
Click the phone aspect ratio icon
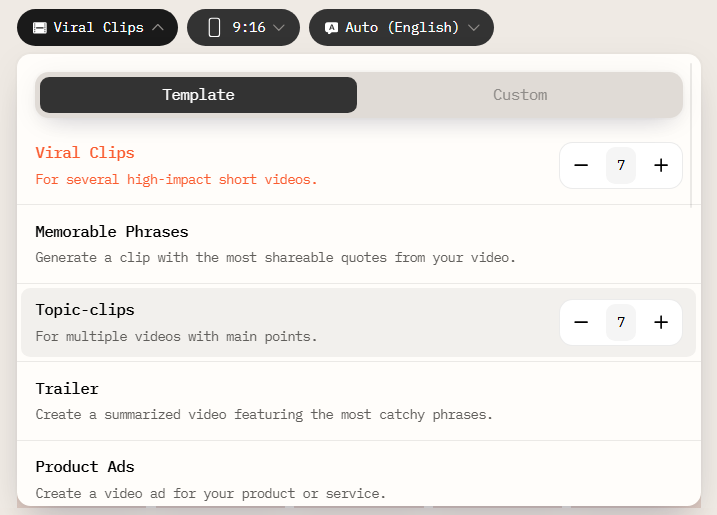click(x=214, y=28)
